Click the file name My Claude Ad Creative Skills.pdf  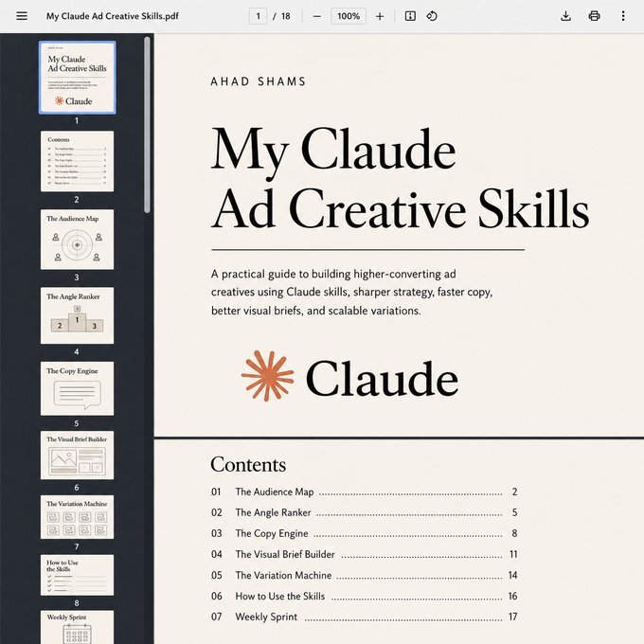(112, 16)
